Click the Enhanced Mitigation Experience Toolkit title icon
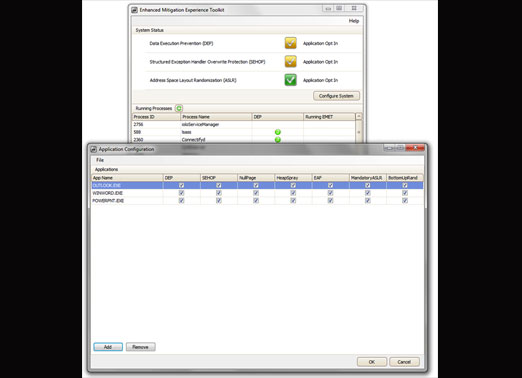Screen dimensions: 522x378 (134, 10)
